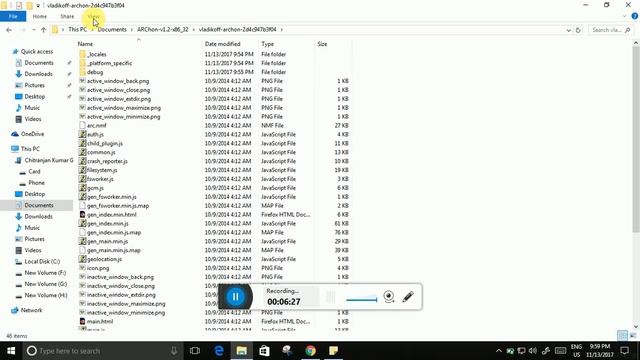Image resolution: width=640 pixels, height=360 pixels.
Task: Select gen_index.min.html Firefox document icon
Action: pos(82,215)
